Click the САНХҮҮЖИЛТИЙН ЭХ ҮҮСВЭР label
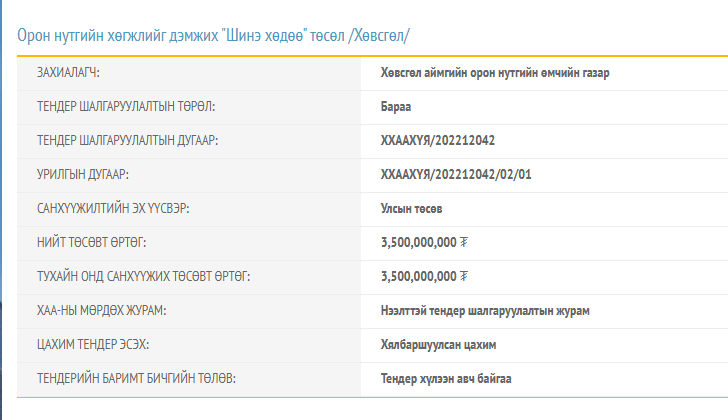The height and width of the screenshot is (420, 728). coord(113,209)
